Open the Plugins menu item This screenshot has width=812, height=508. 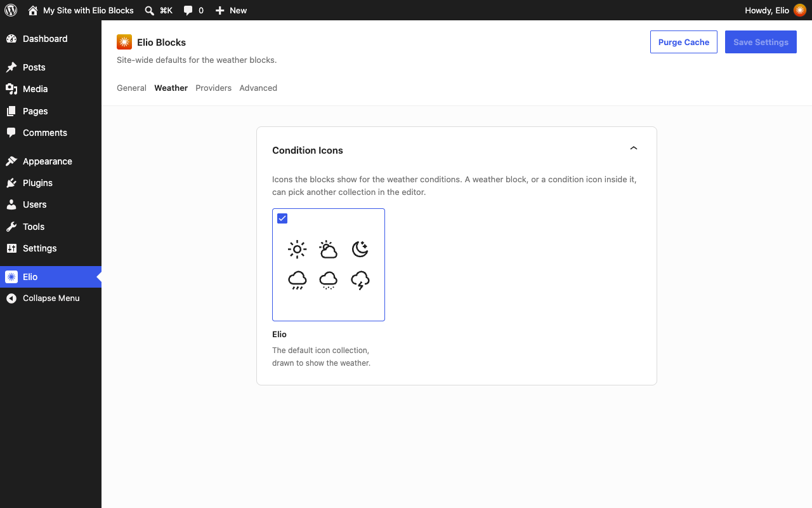coord(51,183)
